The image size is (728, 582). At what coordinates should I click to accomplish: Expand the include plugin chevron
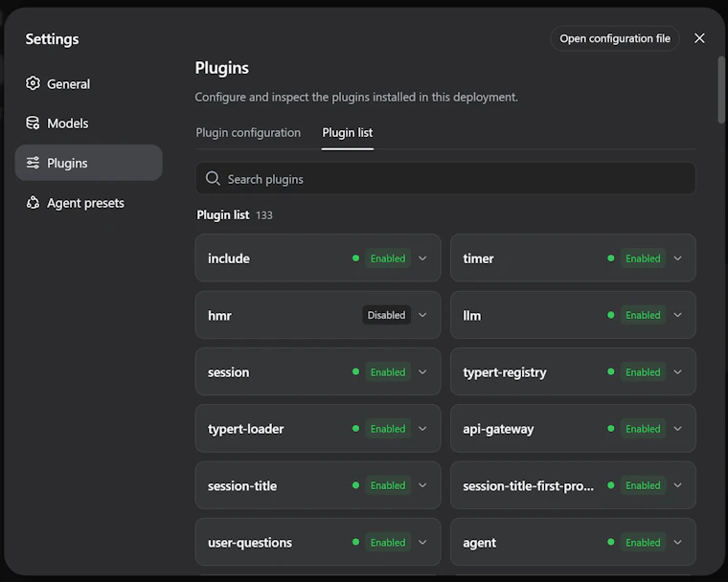pos(422,258)
